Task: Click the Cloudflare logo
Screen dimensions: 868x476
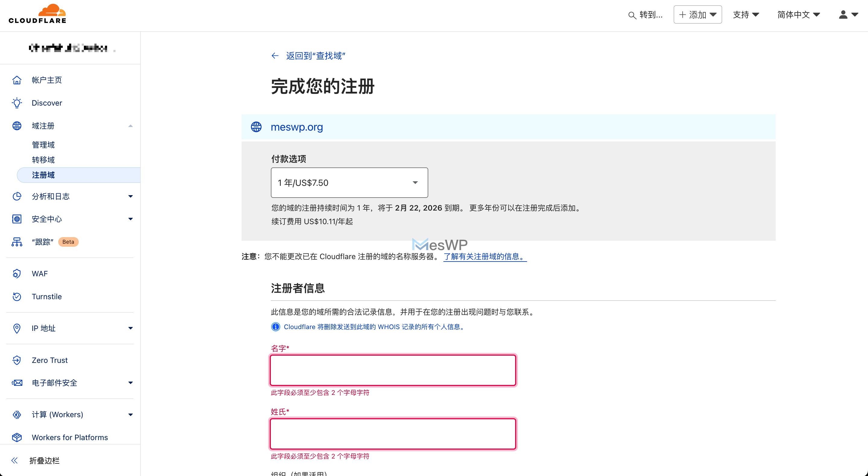Action: click(37, 14)
